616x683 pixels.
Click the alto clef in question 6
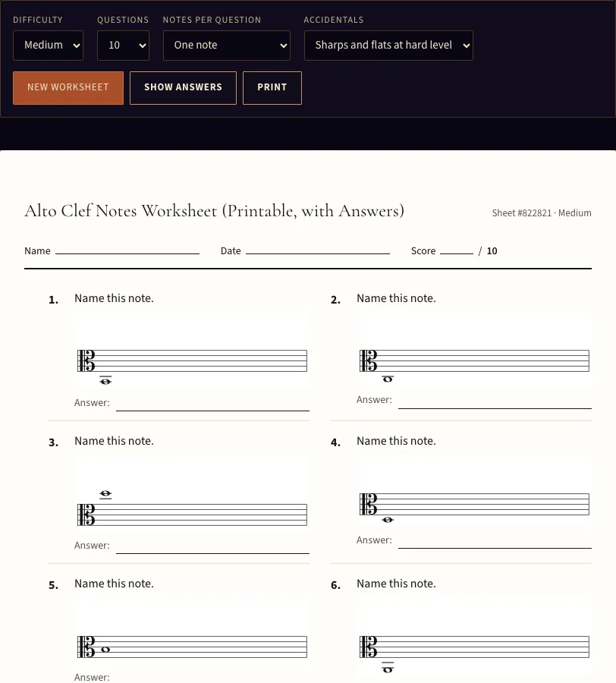pyautogui.click(x=368, y=647)
